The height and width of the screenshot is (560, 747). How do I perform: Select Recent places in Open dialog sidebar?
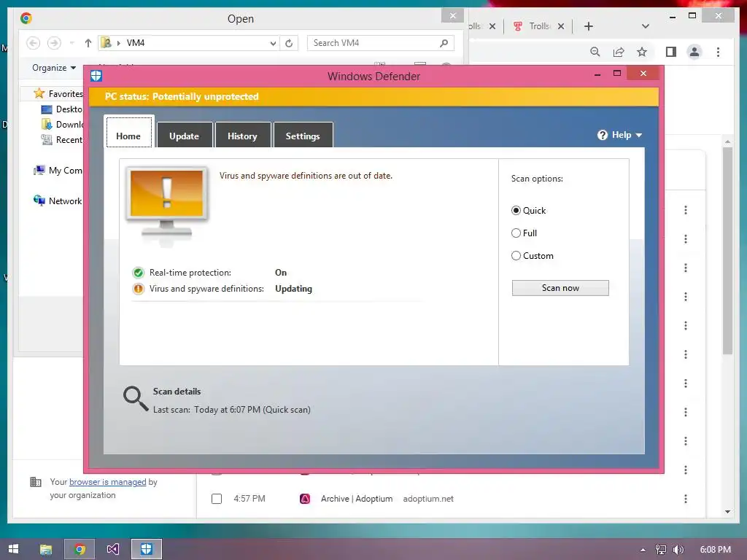point(62,139)
